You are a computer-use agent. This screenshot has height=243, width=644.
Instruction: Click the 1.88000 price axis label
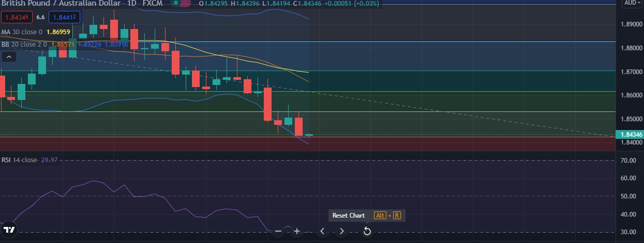point(632,48)
